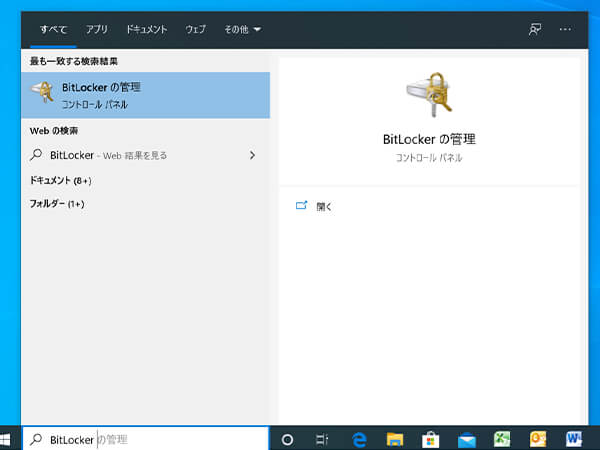600x450 pixels.
Task: Click the large BitLocker padlock icon in preview
Action: (429, 94)
